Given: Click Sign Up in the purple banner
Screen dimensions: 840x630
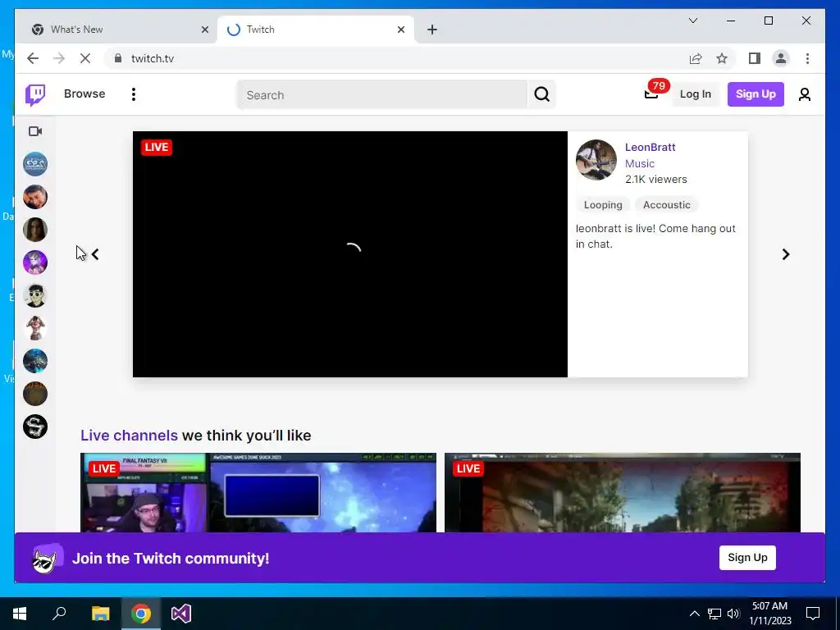Looking at the screenshot, I should click(x=747, y=558).
